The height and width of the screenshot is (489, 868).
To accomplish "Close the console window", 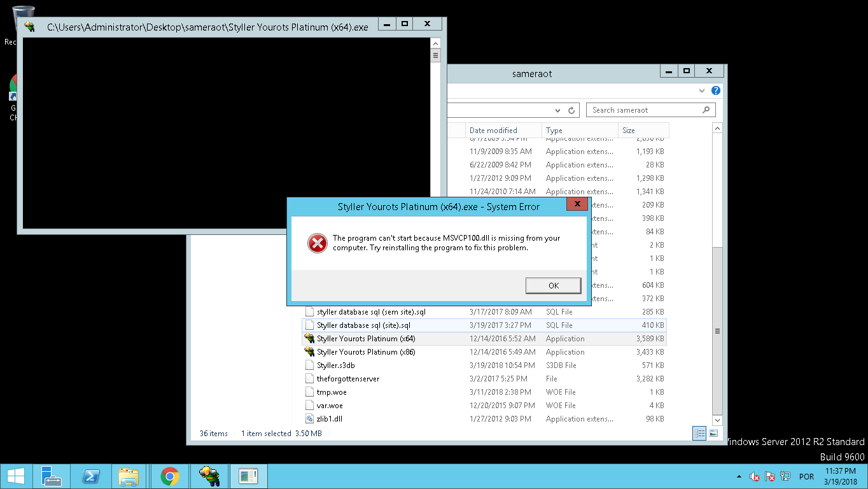I will point(427,24).
